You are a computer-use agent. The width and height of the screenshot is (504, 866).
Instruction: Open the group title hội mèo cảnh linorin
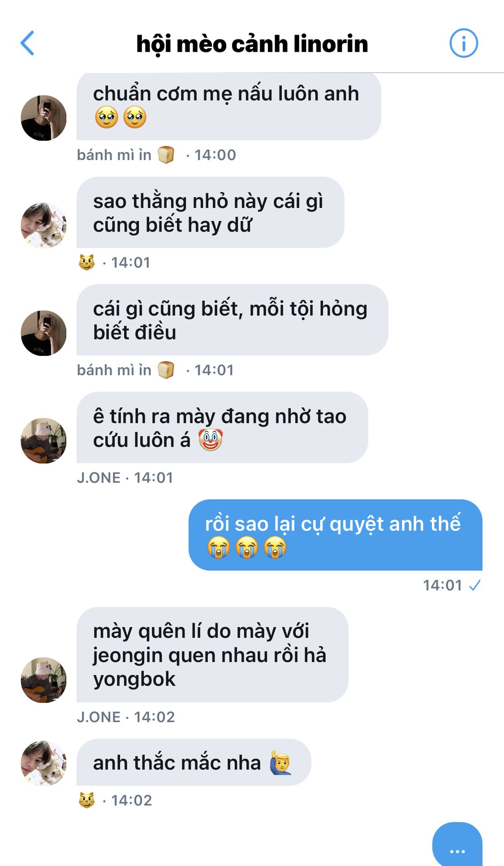coord(252,44)
